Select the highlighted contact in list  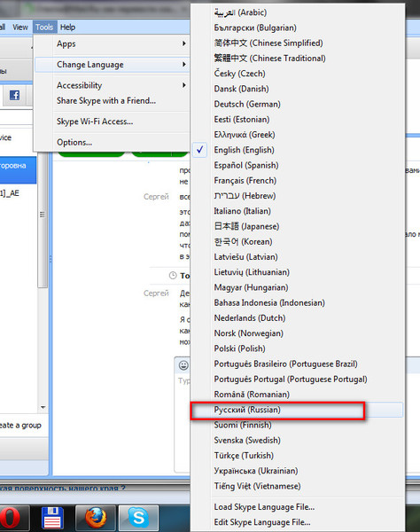click(18, 169)
